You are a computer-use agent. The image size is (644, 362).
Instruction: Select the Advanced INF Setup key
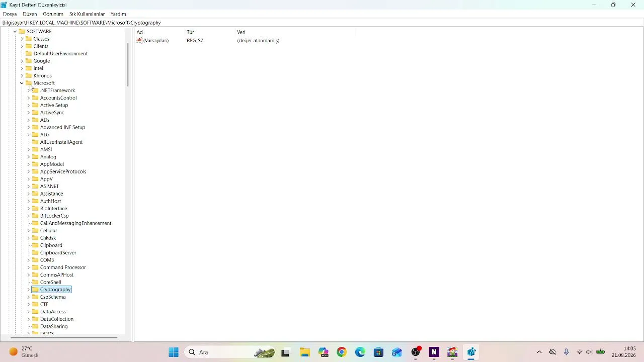tap(62, 127)
